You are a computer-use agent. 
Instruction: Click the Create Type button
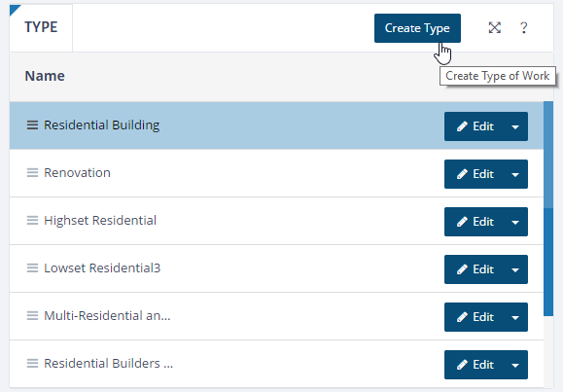point(417,28)
